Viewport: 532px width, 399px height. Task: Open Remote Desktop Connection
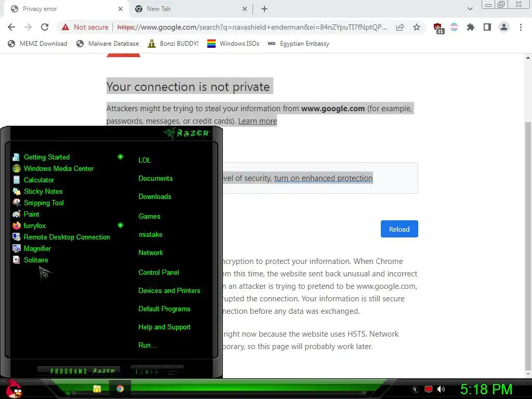(x=61, y=237)
